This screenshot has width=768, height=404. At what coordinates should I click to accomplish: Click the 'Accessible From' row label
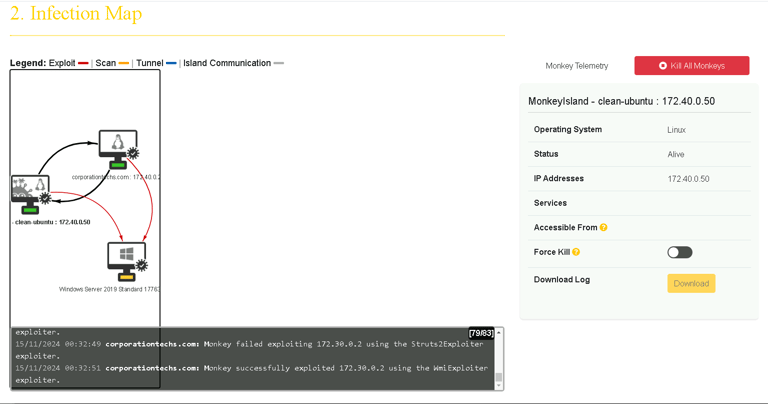pos(565,227)
